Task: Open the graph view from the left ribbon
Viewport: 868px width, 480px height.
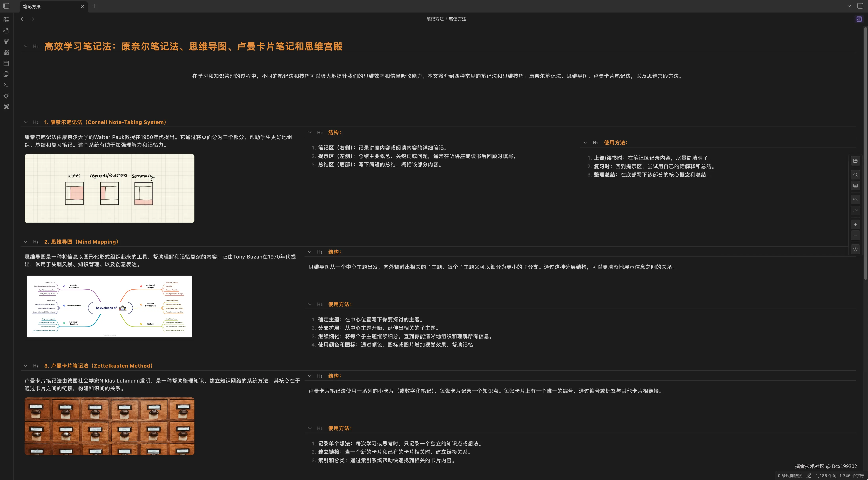Action: tap(6, 41)
